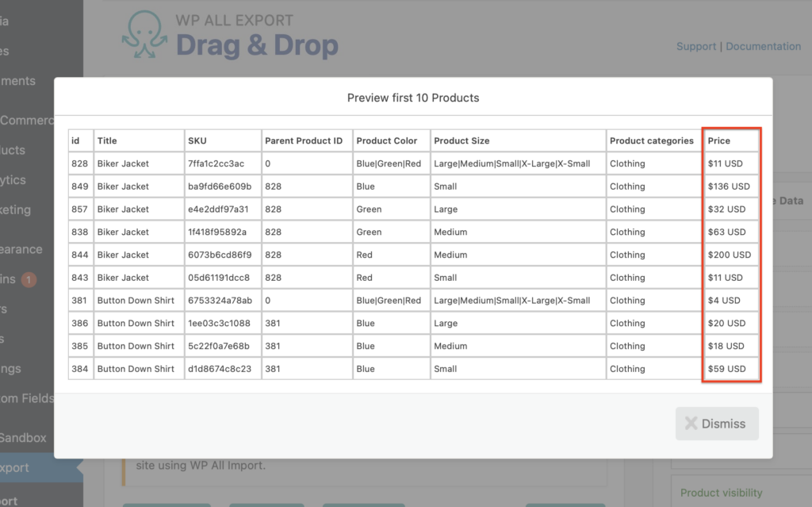
Task: Open the Appearance menu in the sidebar
Action: tap(21, 249)
